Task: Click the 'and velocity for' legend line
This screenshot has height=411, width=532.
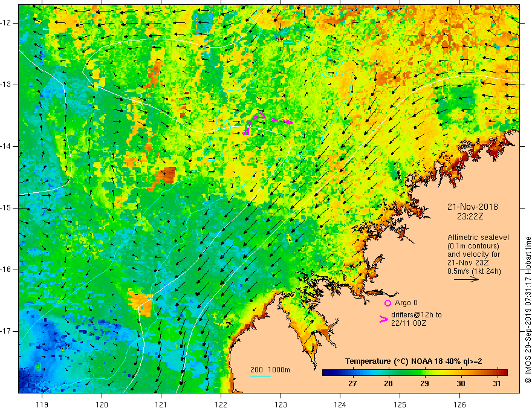Action: tap(473, 254)
